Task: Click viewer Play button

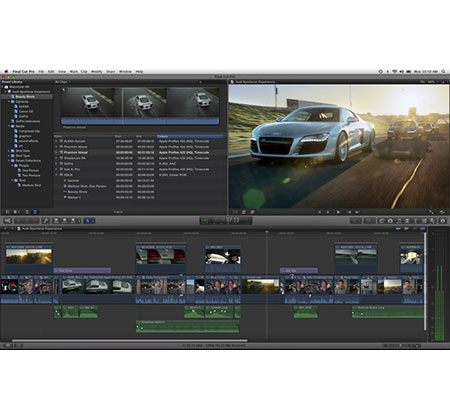Action: (338, 212)
